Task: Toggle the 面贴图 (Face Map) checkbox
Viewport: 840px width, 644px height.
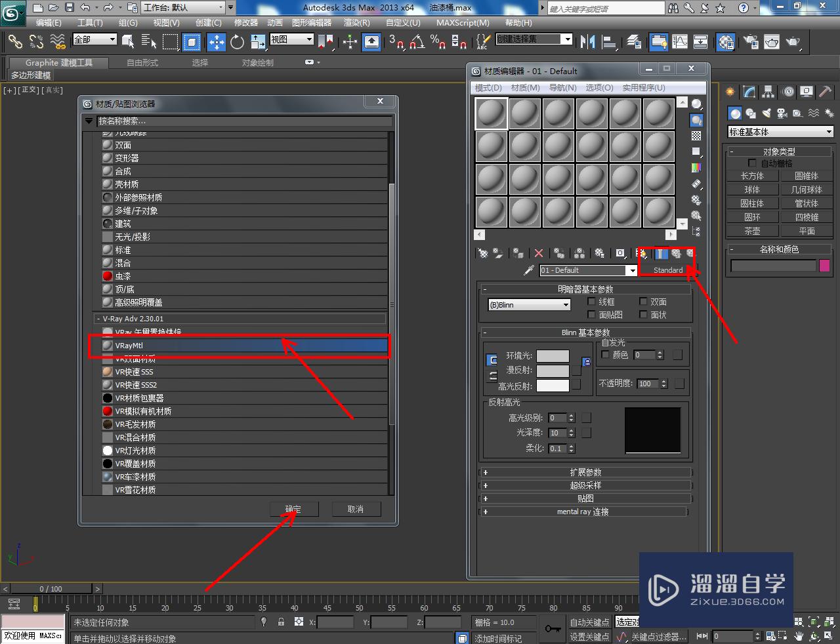Action: pos(591,315)
